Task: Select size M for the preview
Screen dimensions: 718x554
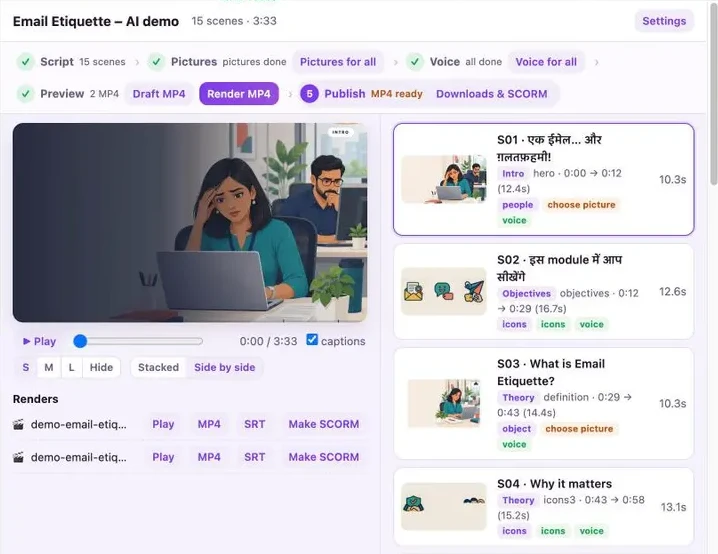Action: tap(49, 367)
